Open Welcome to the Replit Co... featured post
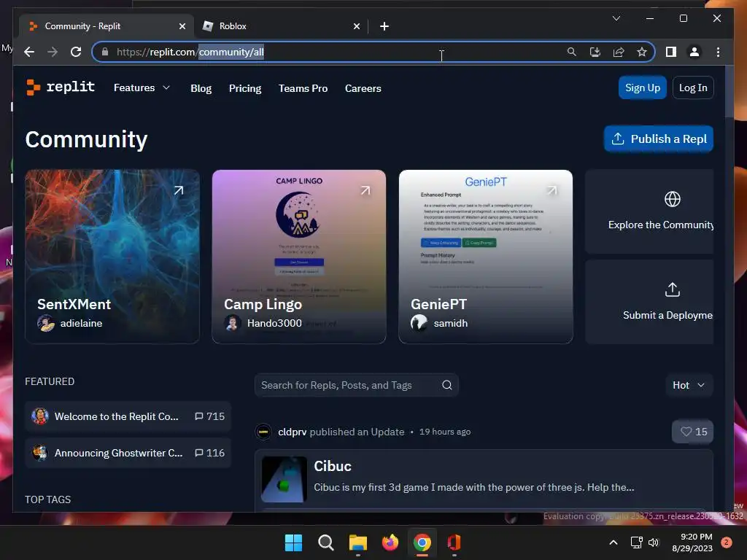Image resolution: width=747 pixels, height=560 pixels. pos(128,416)
